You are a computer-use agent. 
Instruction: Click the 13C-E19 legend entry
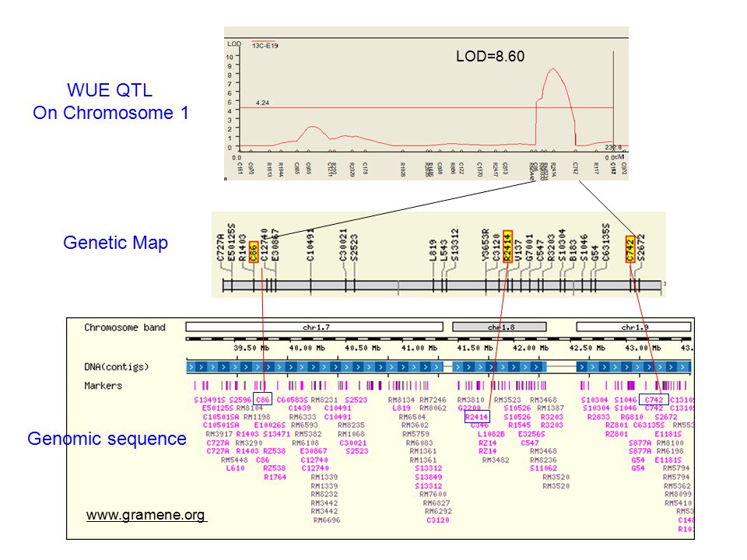(265, 46)
